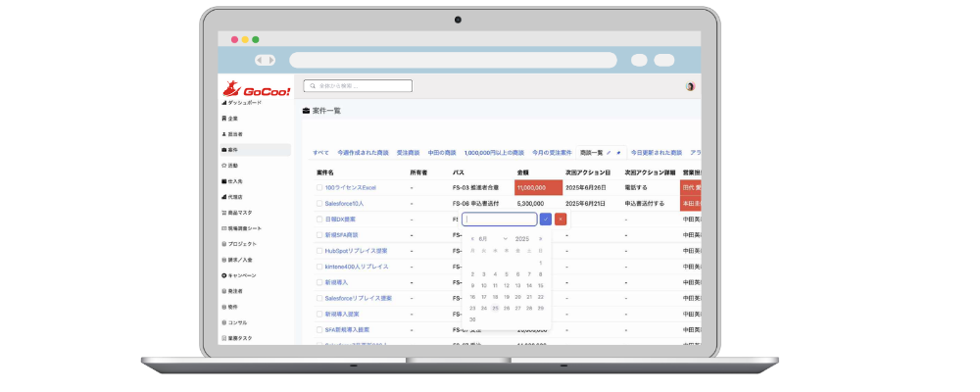This screenshot has height=392, width=980.
Task: Tick the checkbox for 100ライセンスExcel
Action: point(319,187)
